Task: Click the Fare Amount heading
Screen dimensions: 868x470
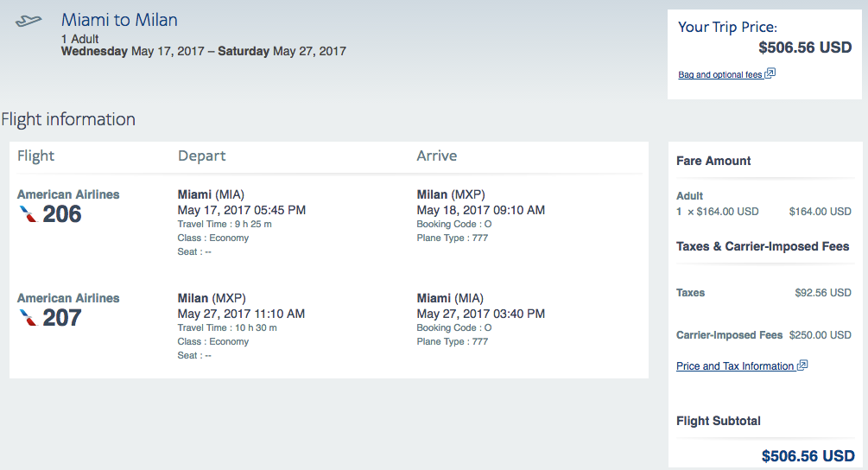Action: pos(713,161)
